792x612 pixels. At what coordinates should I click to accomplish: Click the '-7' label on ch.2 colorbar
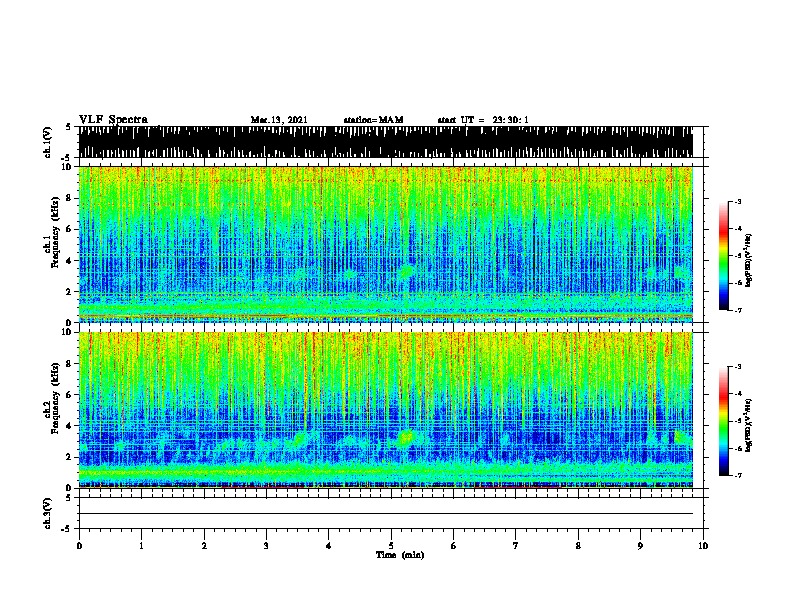click(x=738, y=475)
